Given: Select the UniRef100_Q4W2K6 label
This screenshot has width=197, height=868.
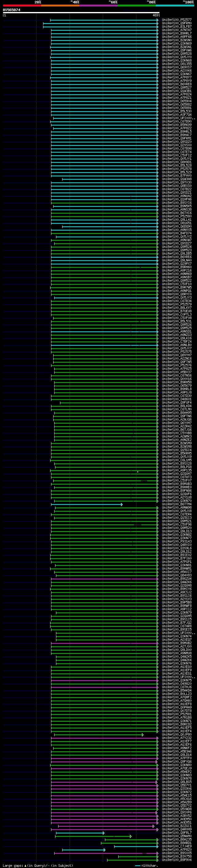Looking at the screenshot, I should 177,582.
